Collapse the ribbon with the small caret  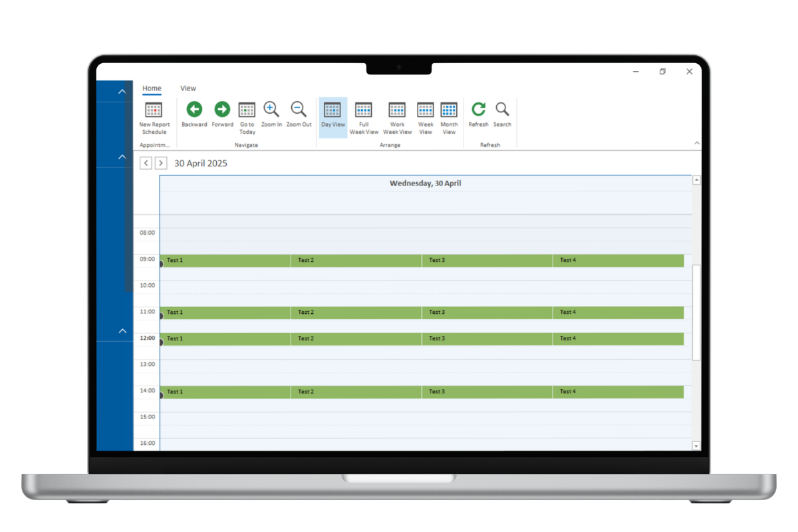696,143
